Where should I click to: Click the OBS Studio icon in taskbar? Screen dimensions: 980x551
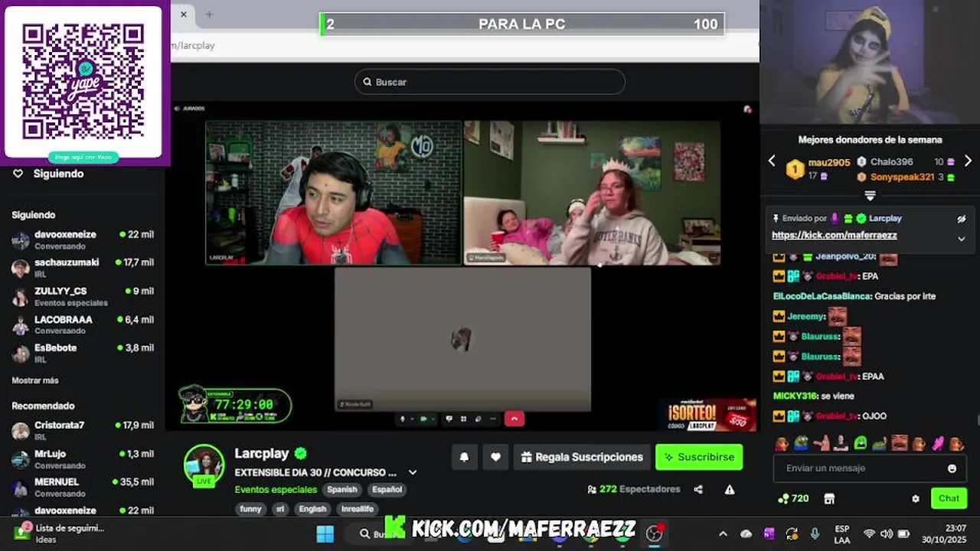pyautogui.click(x=654, y=533)
